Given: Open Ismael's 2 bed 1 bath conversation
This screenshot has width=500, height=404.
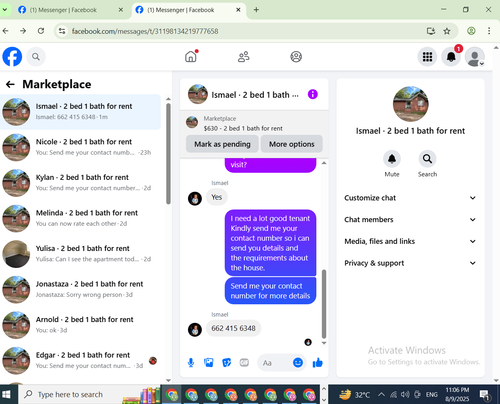Looking at the screenshot, I should point(80,112).
